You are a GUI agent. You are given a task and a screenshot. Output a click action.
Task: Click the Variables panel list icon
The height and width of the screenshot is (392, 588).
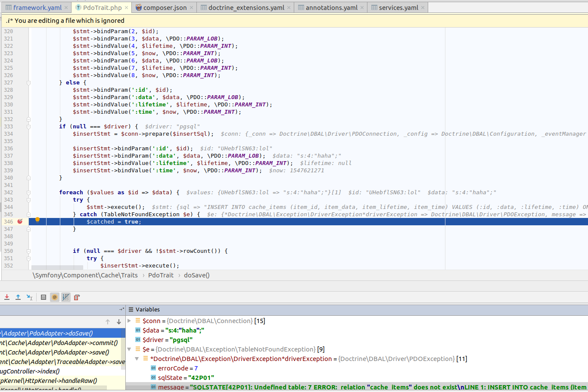[x=131, y=309]
